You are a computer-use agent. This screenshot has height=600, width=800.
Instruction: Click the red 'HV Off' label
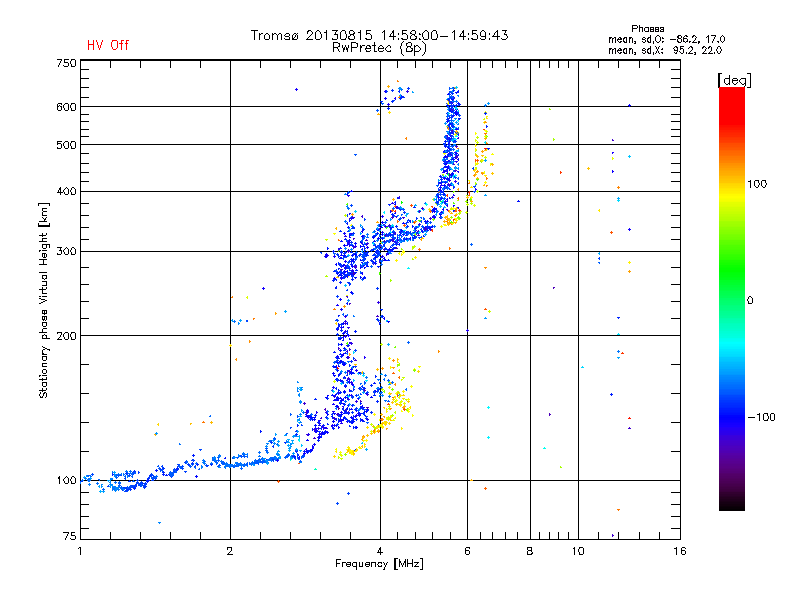click(108, 45)
